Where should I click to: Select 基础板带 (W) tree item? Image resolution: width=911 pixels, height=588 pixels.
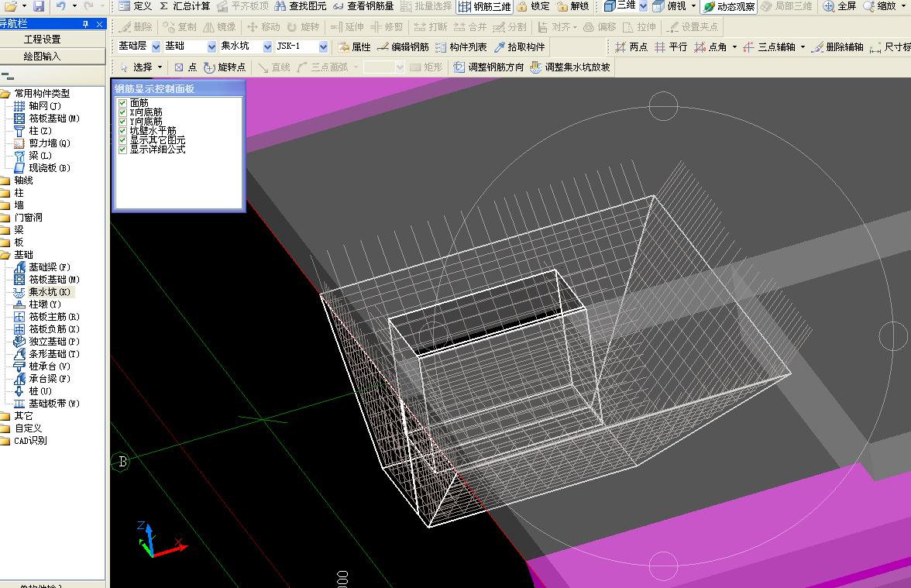(x=46, y=403)
